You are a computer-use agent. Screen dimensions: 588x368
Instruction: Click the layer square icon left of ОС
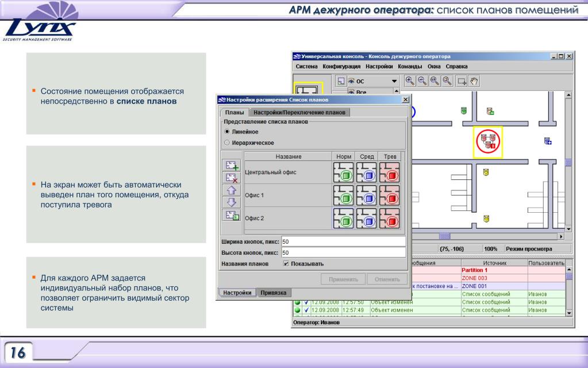pyautogui.click(x=340, y=81)
